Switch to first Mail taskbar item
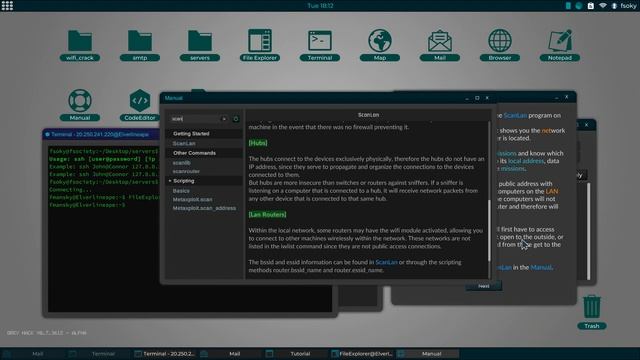Viewport: 640px width, 360px height. [x=33, y=353]
